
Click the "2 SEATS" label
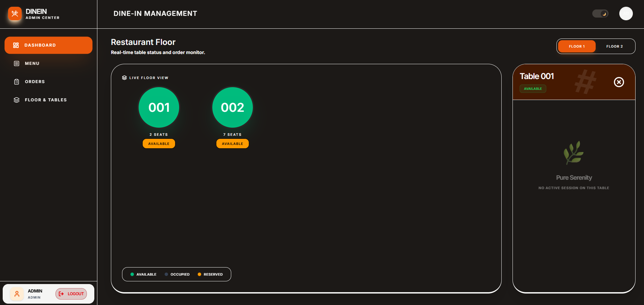pyautogui.click(x=159, y=134)
